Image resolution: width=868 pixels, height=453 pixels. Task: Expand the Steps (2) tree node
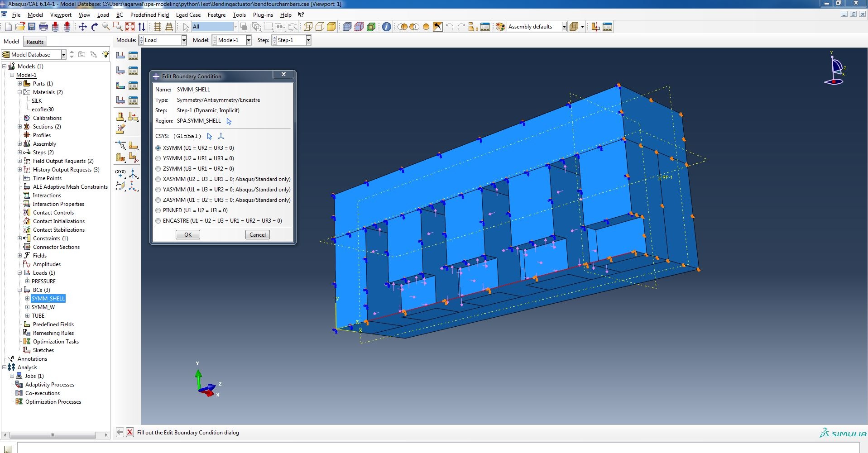(19, 153)
